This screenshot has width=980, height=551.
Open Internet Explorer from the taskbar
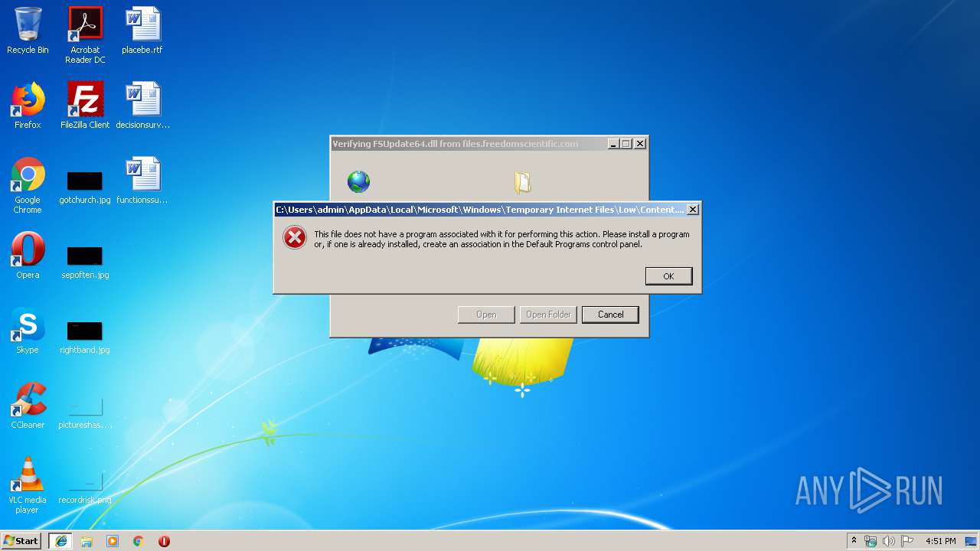[60, 541]
